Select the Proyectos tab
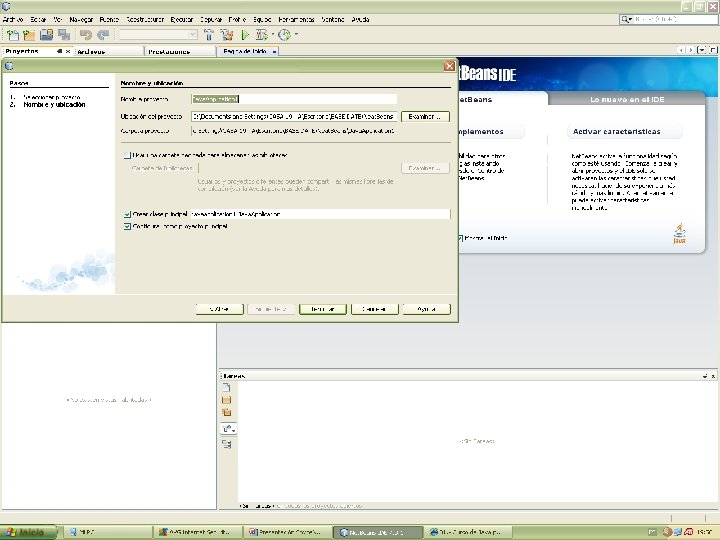This screenshot has height=540, width=720. click(22, 51)
